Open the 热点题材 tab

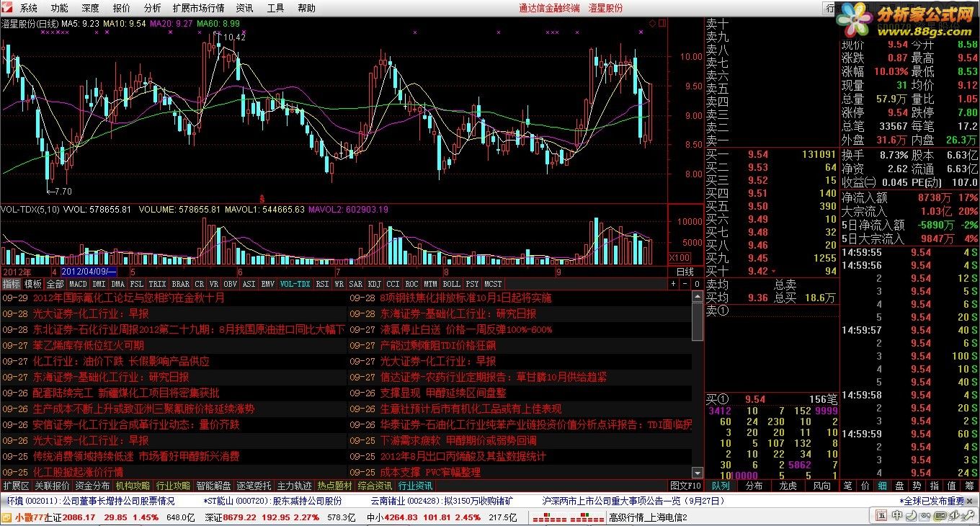point(334,486)
